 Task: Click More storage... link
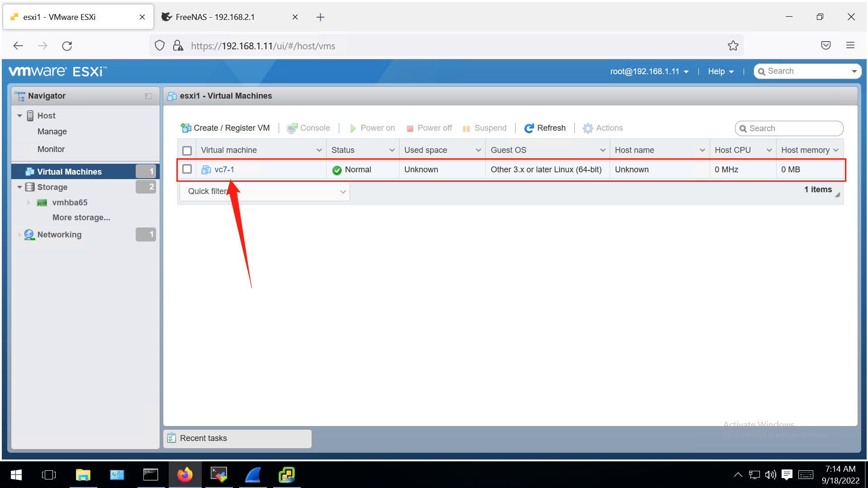(81, 218)
